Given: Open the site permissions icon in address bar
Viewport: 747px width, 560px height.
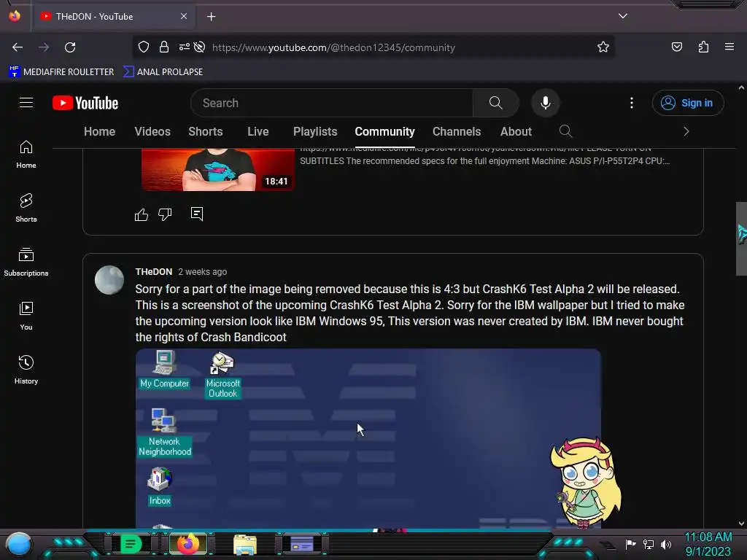Looking at the screenshot, I should [185, 47].
